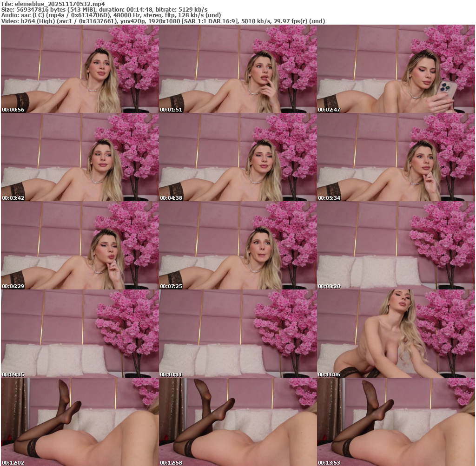Screen dimensions: 476x466
Task: Select the 00:12:02 preview frame
Action: coord(80,422)
